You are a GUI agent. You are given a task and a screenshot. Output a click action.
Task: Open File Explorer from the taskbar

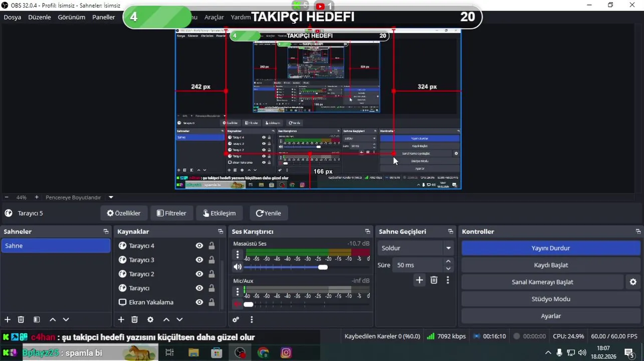click(193, 352)
